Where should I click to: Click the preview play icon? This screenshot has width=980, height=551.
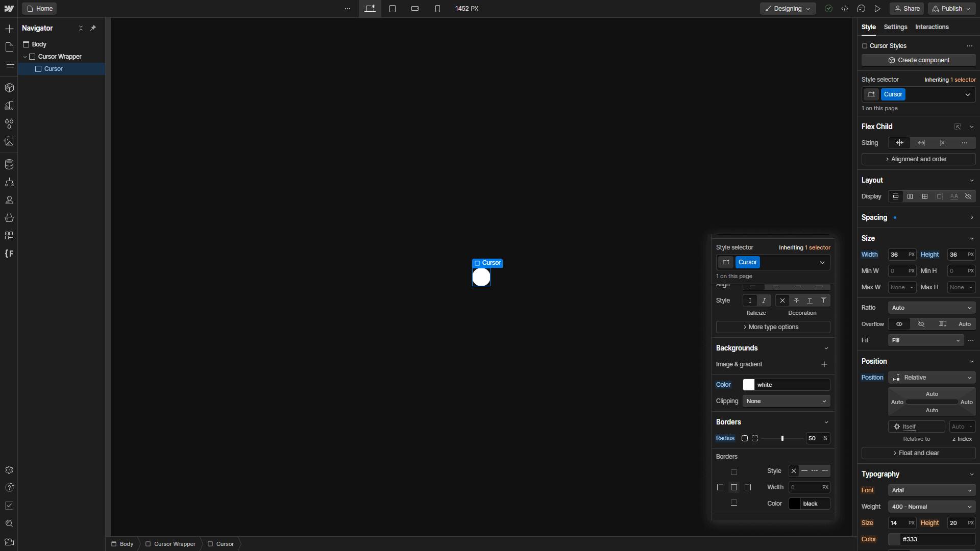[877, 9]
